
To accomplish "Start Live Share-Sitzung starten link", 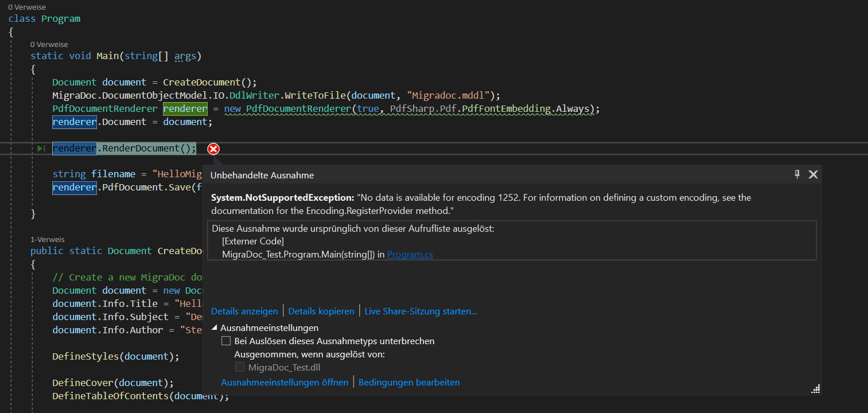I will 421,311.
